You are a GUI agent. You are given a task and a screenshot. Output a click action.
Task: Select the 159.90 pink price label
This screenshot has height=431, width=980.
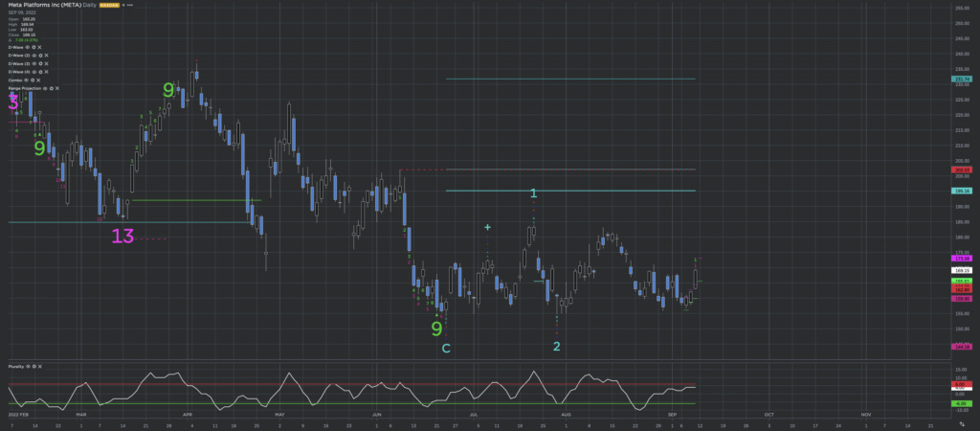(962, 299)
